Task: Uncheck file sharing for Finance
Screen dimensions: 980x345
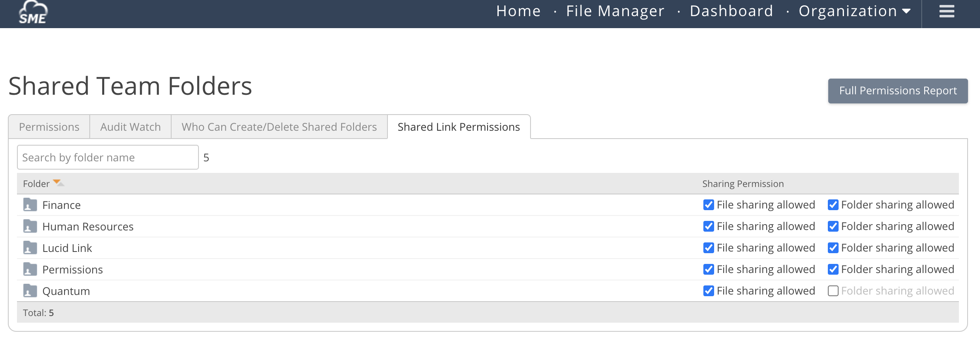Action: click(708, 205)
